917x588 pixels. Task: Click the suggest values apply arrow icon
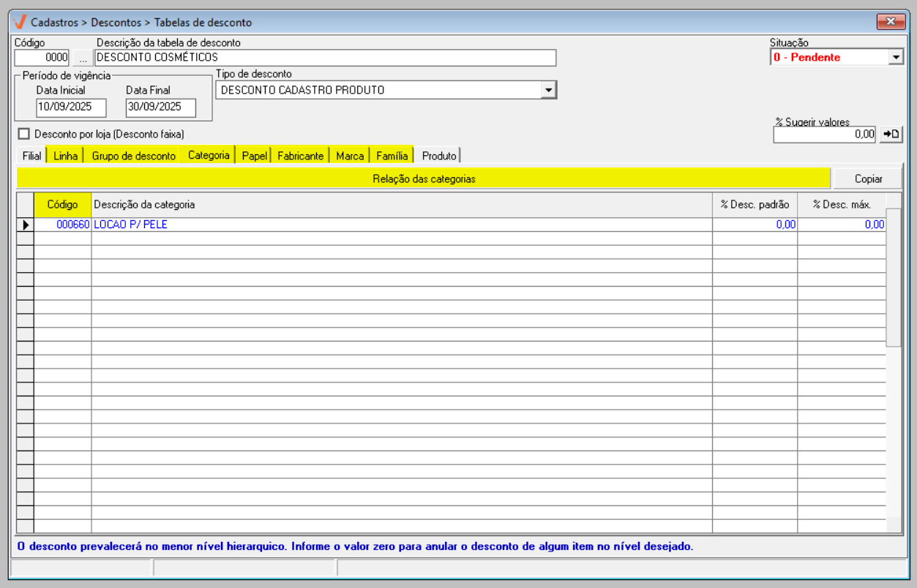pyautogui.click(x=891, y=135)
